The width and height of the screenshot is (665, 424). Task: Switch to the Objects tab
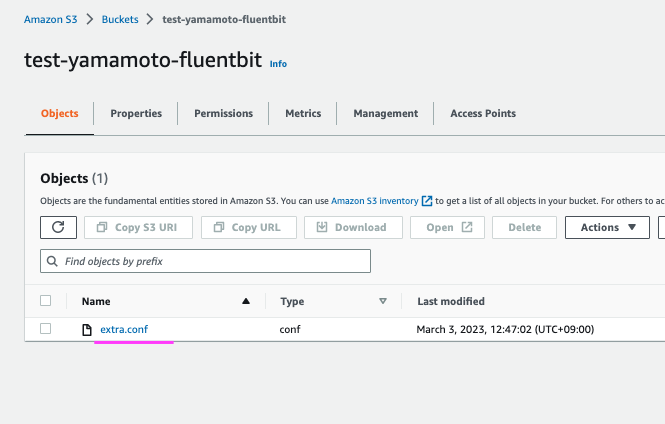click(x=59, y=113)
